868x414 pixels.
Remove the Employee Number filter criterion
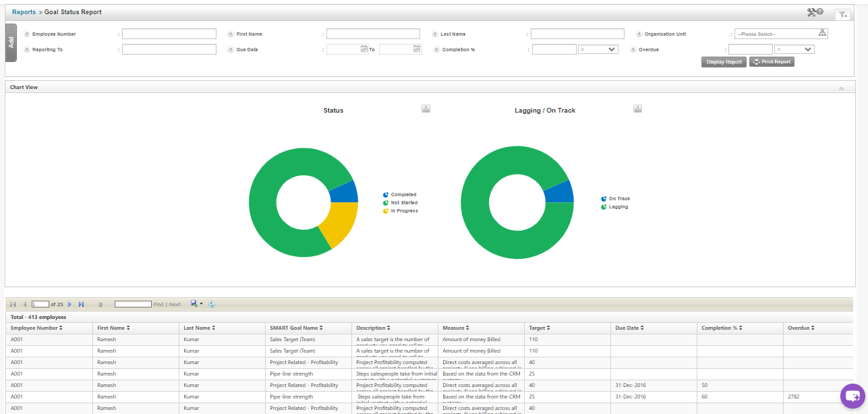[x=26, y=34]
